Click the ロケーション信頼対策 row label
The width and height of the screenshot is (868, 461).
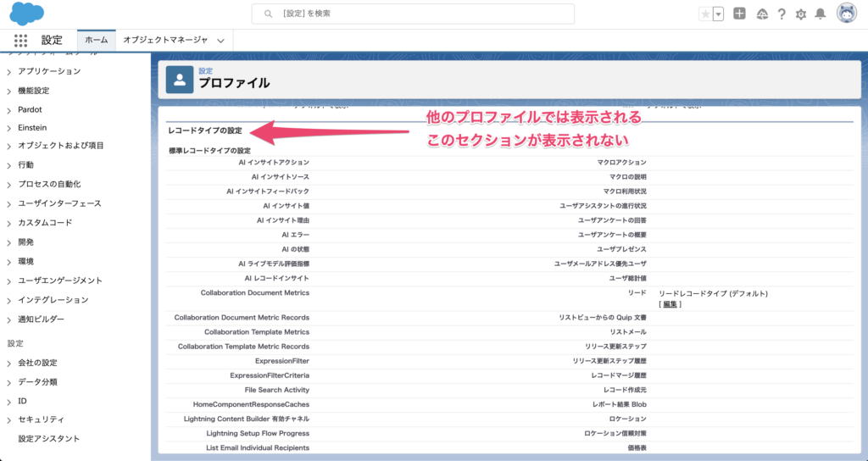[x=615, y=433]
